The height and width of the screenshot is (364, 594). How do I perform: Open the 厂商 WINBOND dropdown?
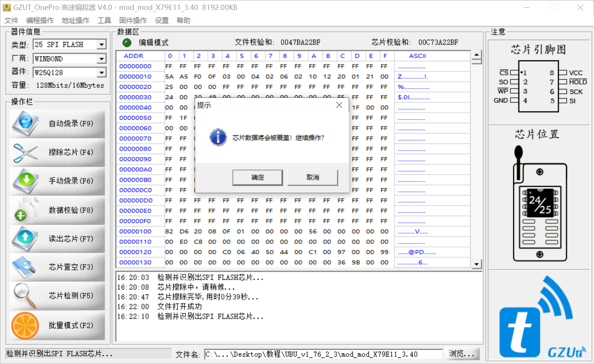point(101,59)
